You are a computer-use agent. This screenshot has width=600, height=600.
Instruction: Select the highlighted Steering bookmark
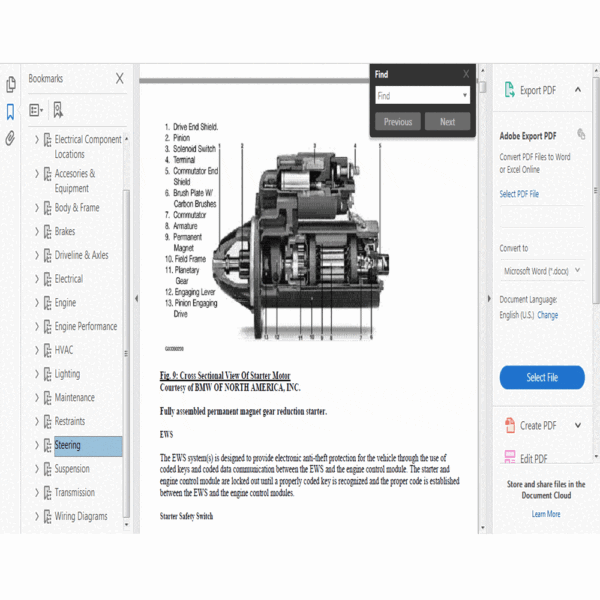(88, 446)
